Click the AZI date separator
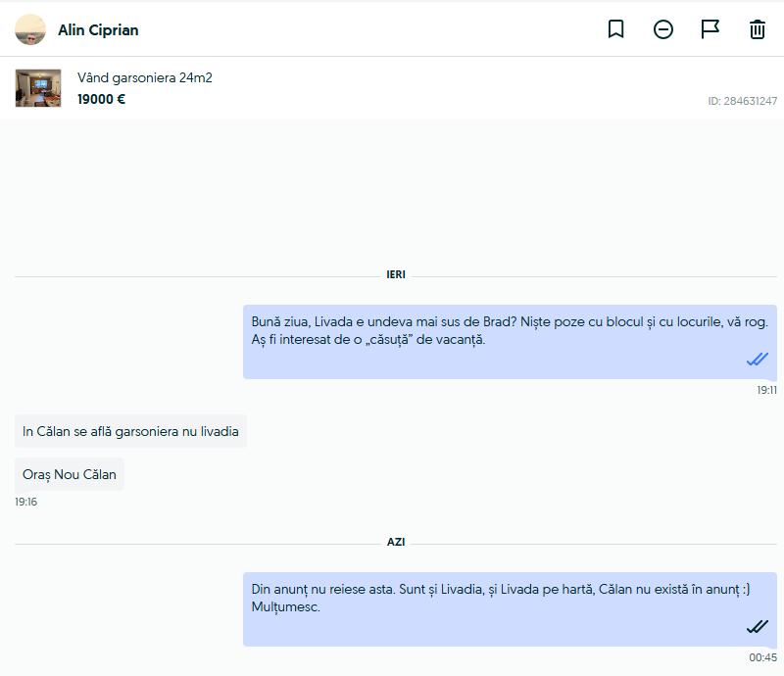This screenshot has height=676, width=784. pos(396,543)
